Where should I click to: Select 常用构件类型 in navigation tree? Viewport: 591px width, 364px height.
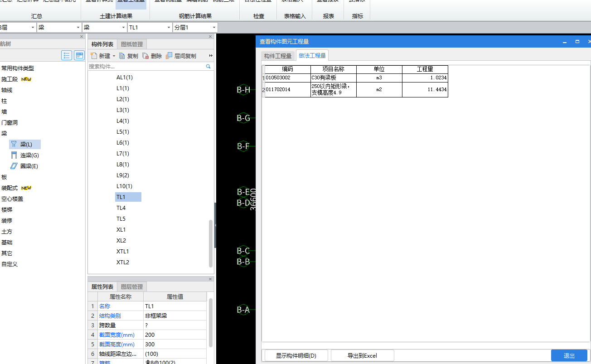pyautogui.click(x=18, y=68)
